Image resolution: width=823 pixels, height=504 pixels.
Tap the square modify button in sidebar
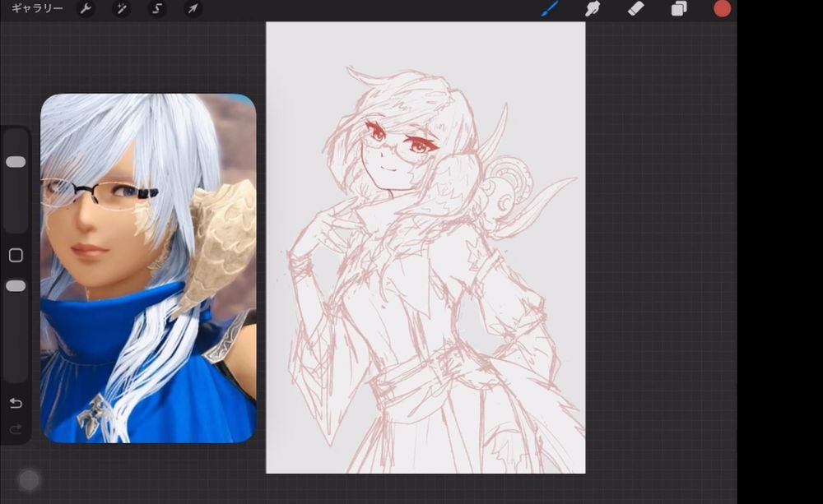(x=16, y=256)
